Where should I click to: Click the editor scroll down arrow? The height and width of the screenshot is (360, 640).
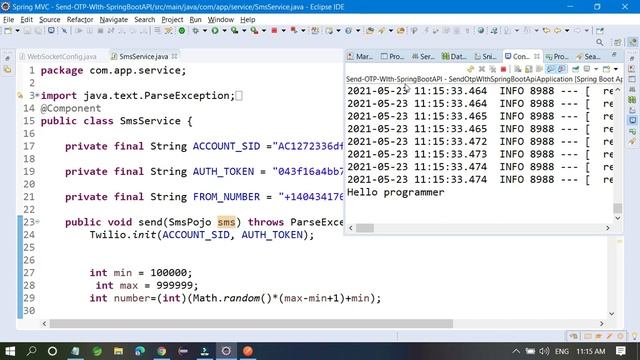pos(611,314)
